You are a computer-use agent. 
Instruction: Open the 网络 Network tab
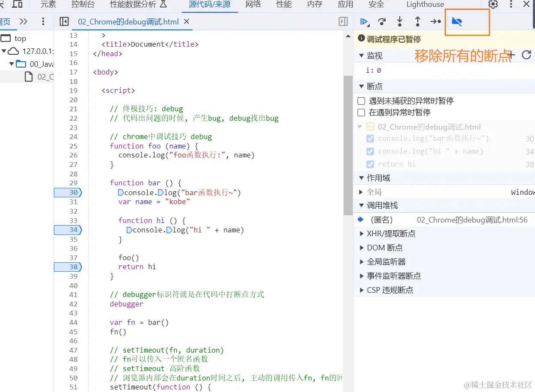coord(253,4)
